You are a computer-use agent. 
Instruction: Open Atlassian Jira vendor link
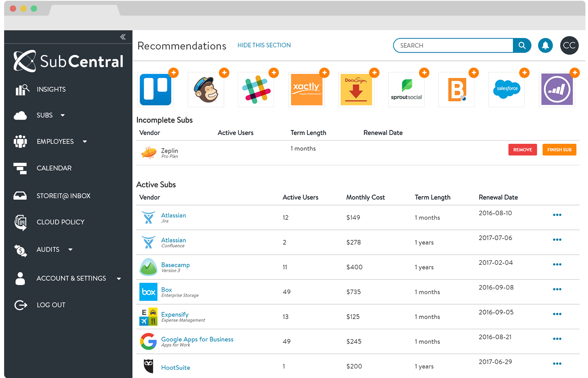(173, 216)
